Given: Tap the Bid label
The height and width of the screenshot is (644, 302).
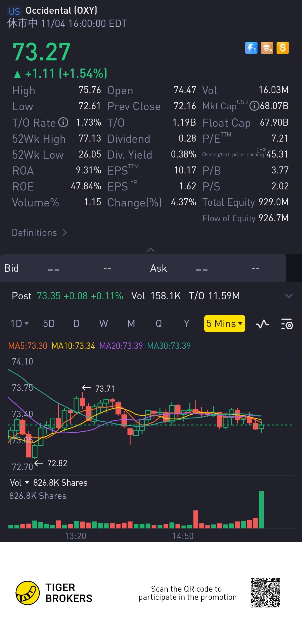Looking at the screenshot, I should pos(11,268).
